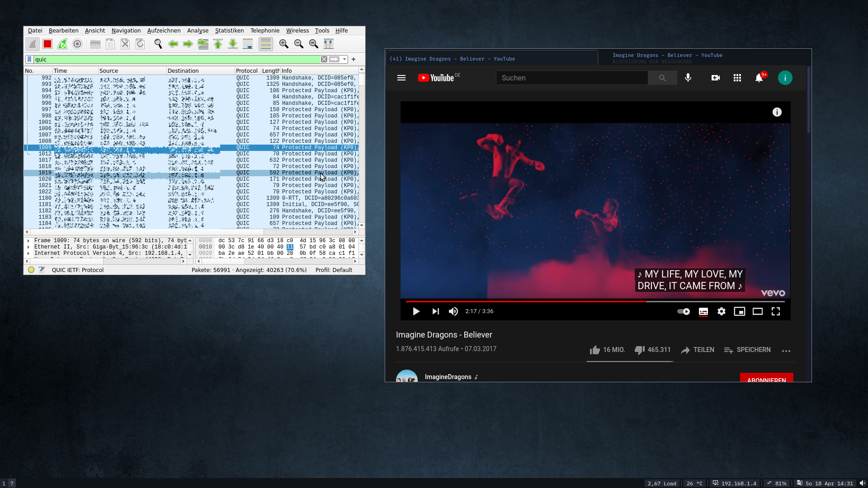Open the Datei menu
Screen dimensions: 868x488
coord(35,30)
